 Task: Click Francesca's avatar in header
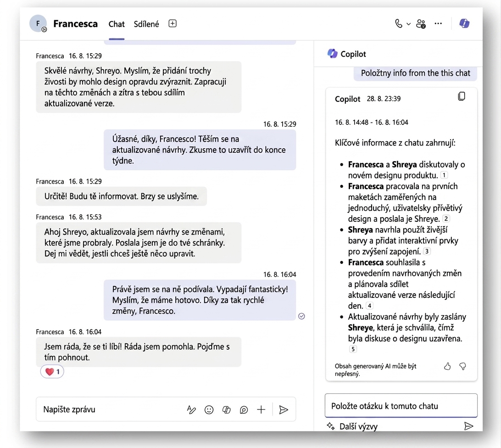point(38,23)
